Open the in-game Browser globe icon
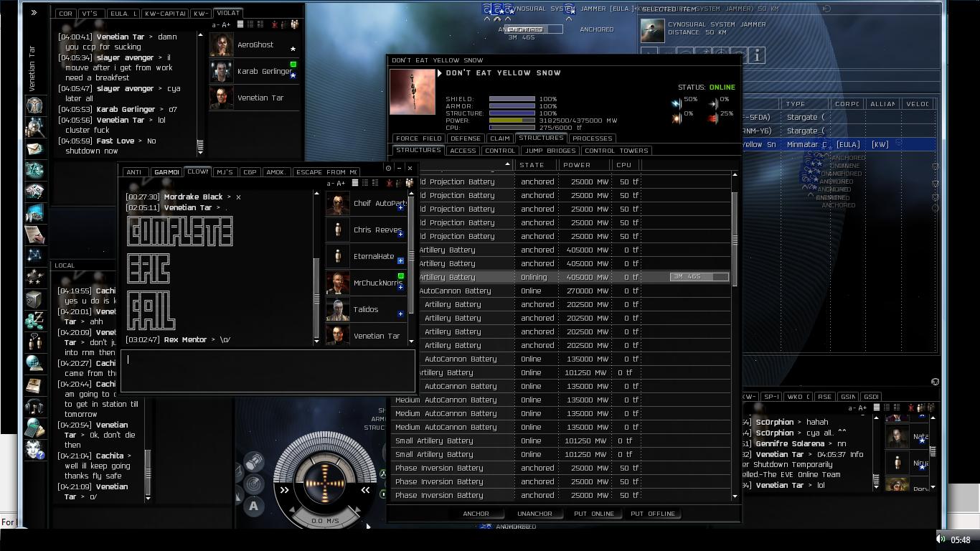 [x=34, y=364]
